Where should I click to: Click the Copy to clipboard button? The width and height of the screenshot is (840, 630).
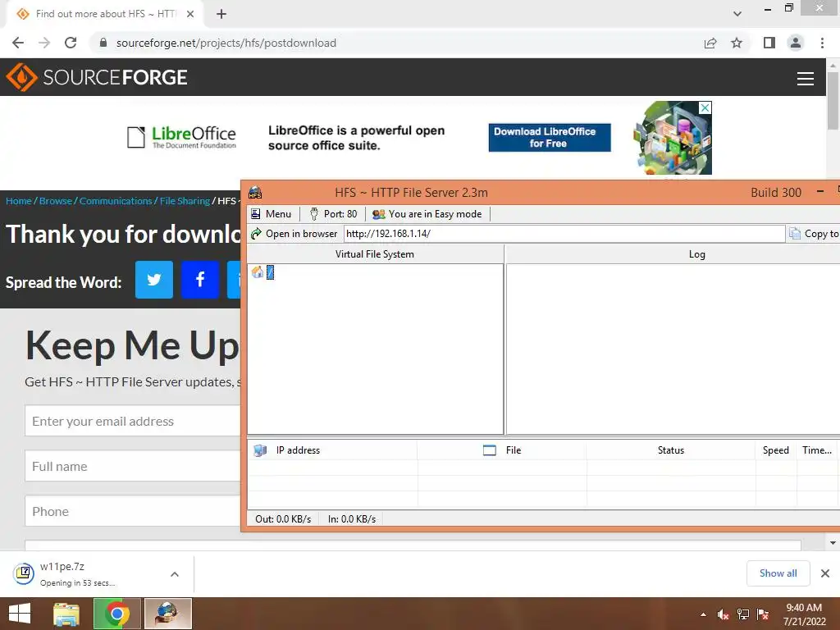(x=815, y=234)
